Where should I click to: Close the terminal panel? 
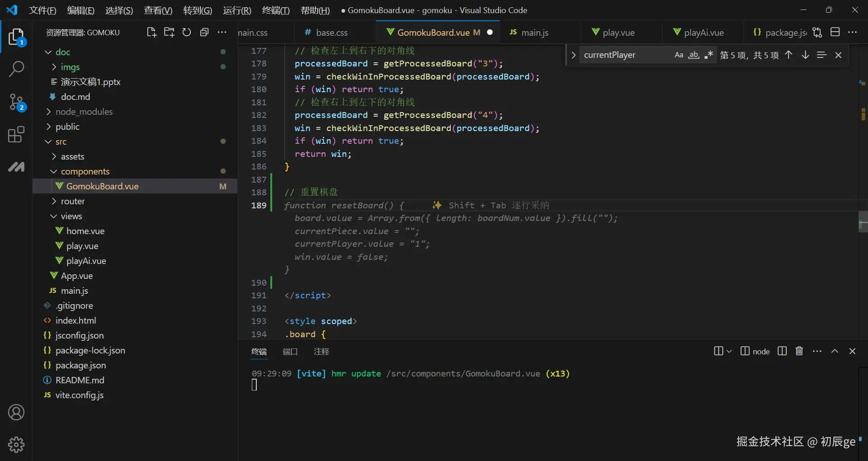tap(852, 351)
